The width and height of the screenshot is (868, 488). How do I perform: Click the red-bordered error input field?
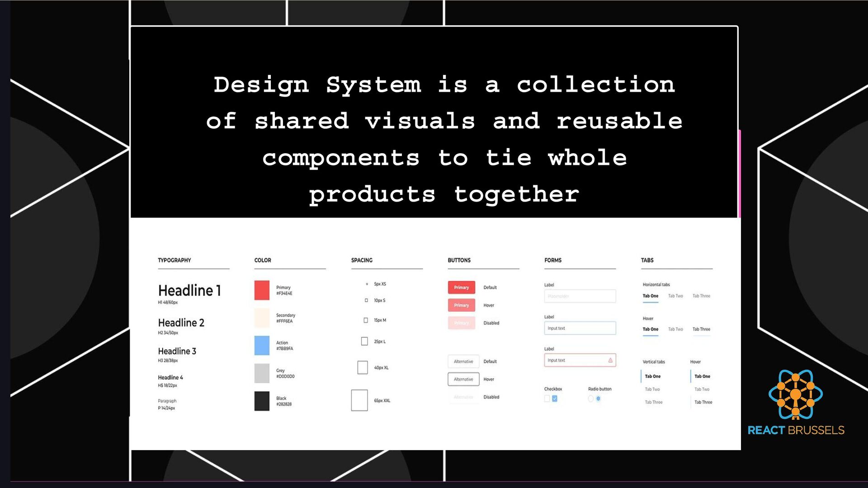pos(580,360)
